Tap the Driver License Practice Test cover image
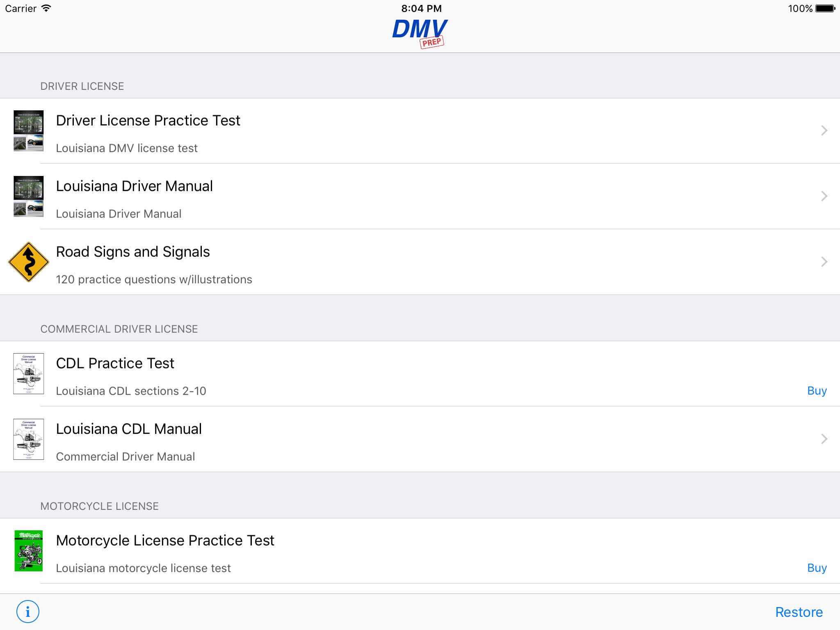This screenshot has height=630, width=840. pos(29,131)
